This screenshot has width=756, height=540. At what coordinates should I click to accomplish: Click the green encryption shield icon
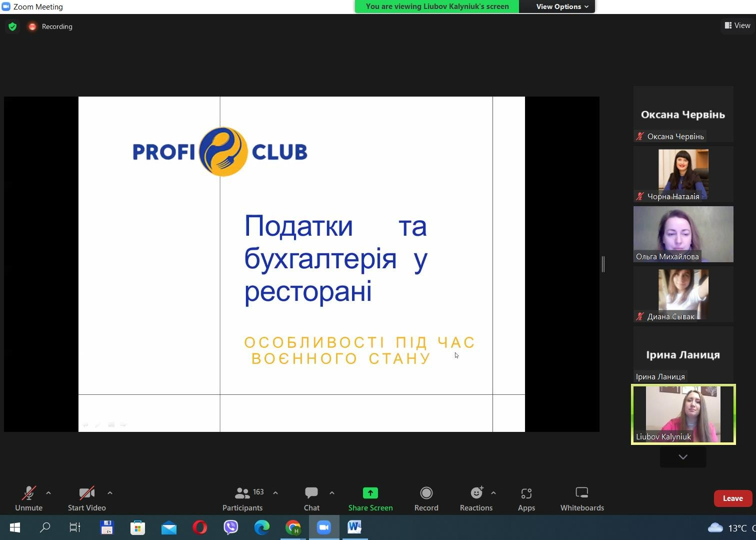click(12, 27)
